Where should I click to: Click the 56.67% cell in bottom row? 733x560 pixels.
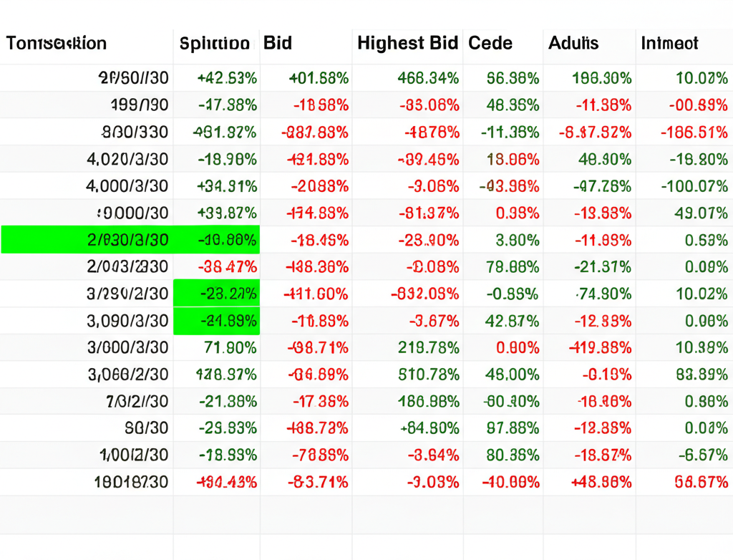[701, 483]
